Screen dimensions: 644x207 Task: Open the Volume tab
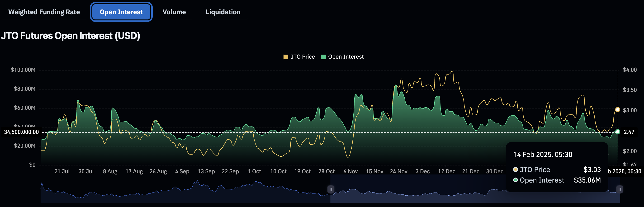coord(174,12)
